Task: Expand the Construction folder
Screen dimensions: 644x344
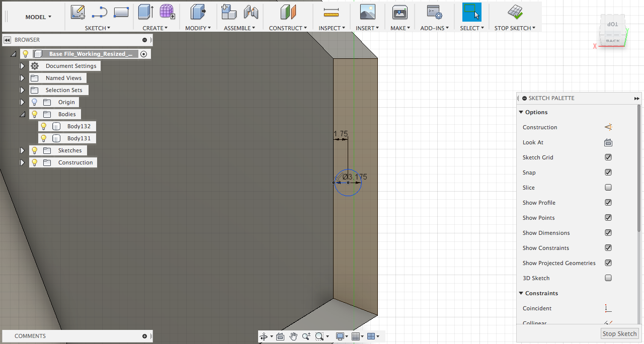Action: (x=22, y=162)
